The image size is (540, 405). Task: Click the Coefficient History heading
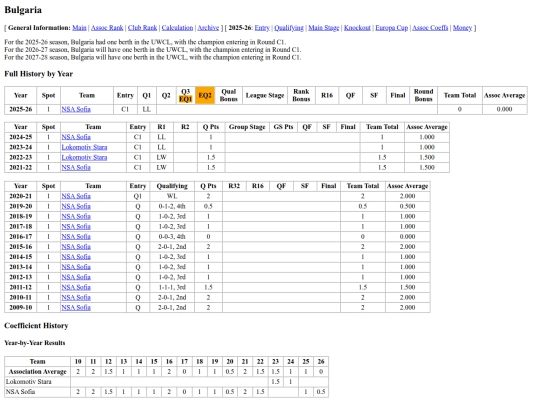point(36,326)
